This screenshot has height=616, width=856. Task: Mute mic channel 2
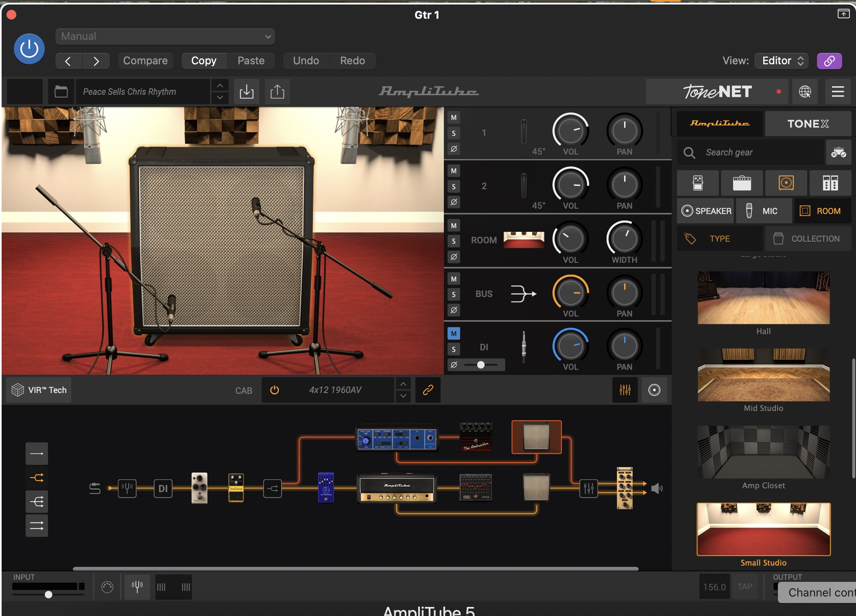click(454, 171)
